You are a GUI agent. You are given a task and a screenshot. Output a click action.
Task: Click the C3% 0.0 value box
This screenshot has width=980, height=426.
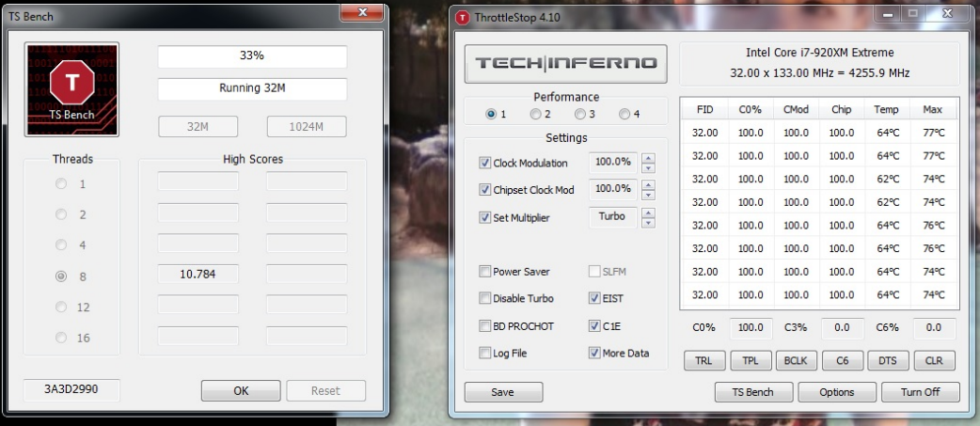pyautogui.click(x=843, y=328)
